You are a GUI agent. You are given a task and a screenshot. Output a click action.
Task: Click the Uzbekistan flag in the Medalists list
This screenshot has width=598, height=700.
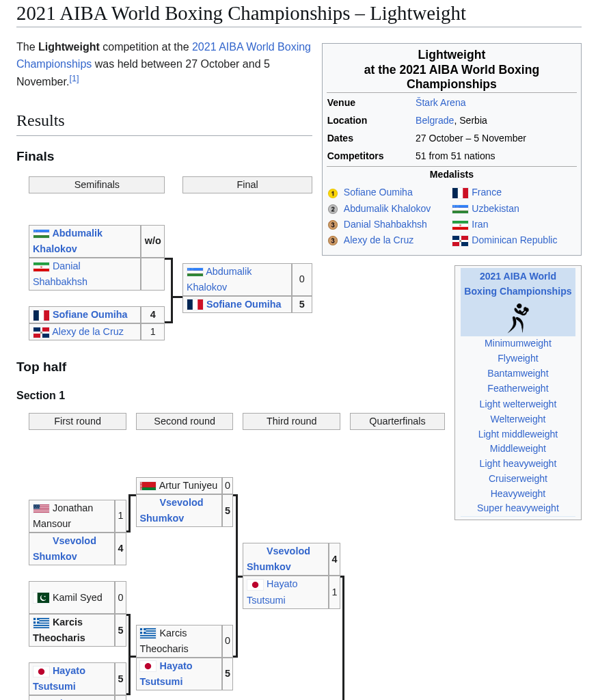460,209
